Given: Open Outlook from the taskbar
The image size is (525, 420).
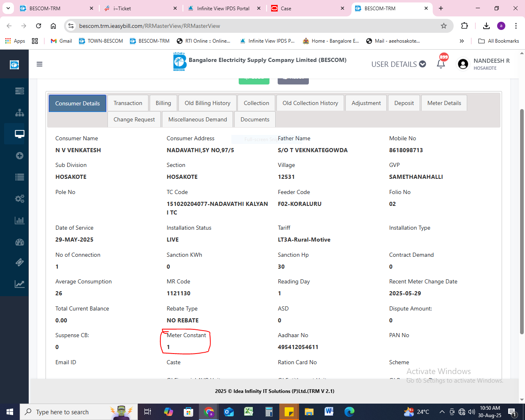Looking at the screenshot, I should tap(228, 411).
